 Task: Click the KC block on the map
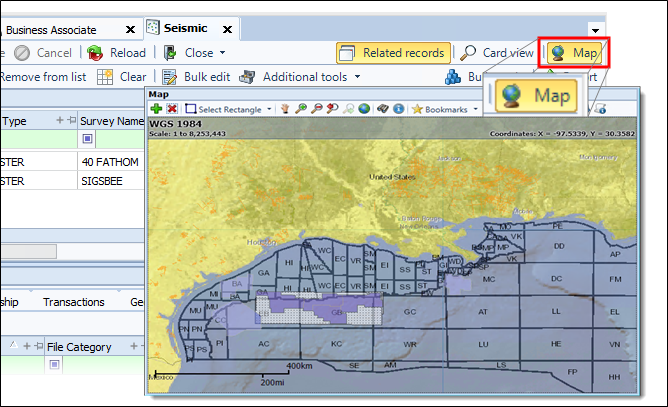pos(336,343)
